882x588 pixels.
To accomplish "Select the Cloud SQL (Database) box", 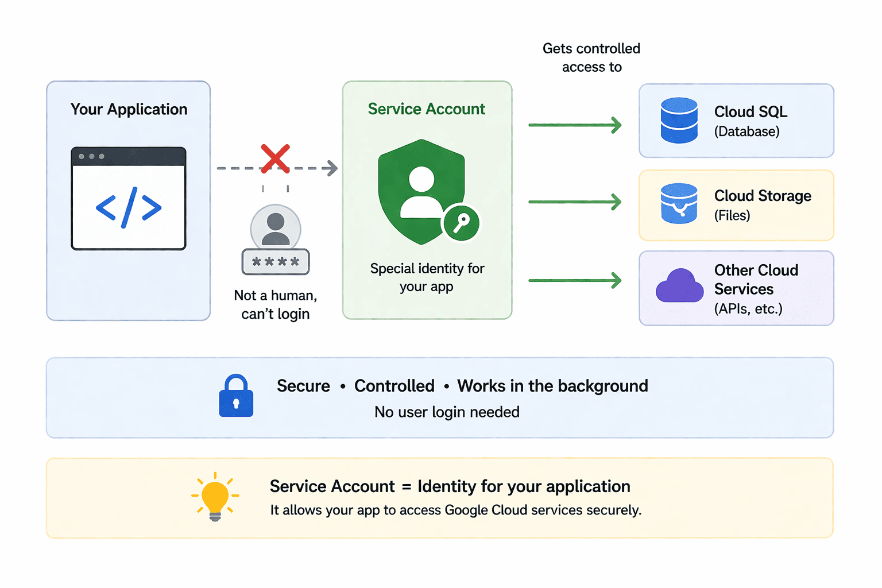I will point(736,121).
